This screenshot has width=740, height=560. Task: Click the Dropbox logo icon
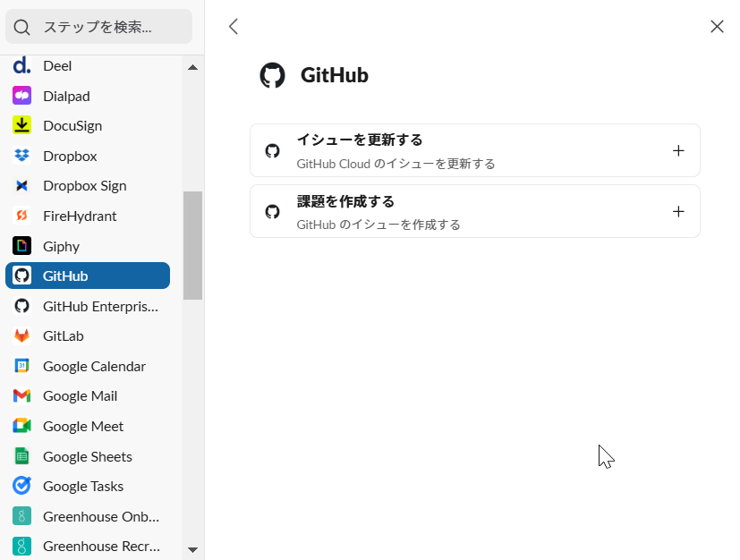click(22, 156)
